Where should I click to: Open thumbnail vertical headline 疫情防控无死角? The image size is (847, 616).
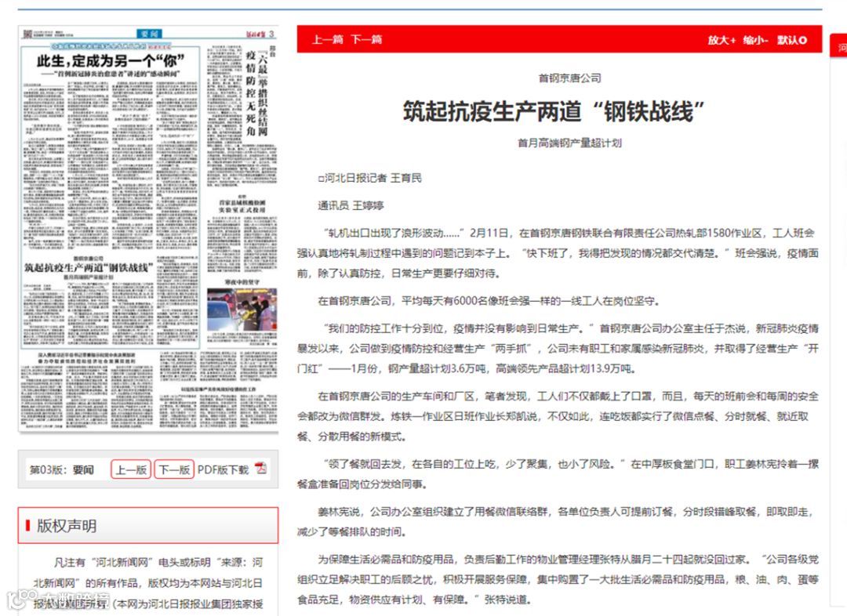(x=251, y=92)
